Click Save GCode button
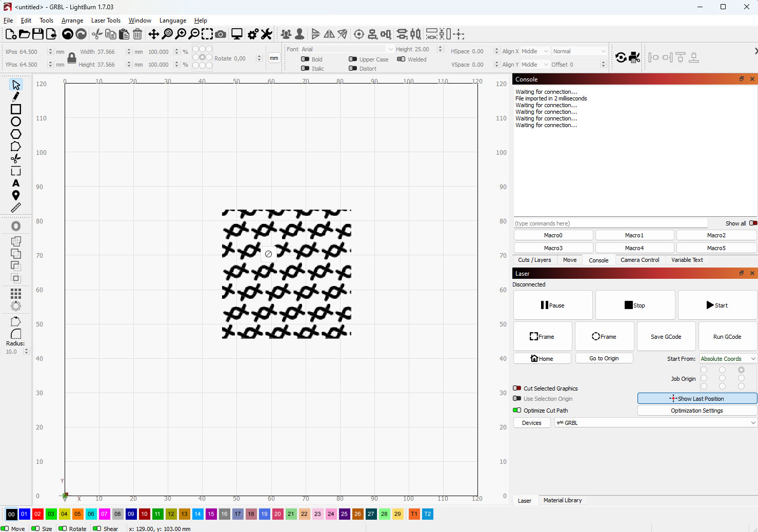Viewport: 758px width, 532px height. (666, 337)
